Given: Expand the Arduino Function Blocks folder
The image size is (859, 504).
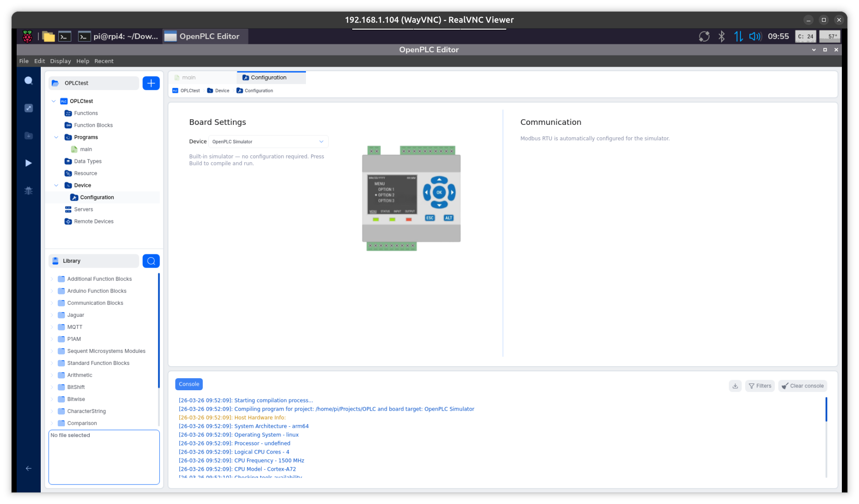Looking at the screenshot, I should pos(52,291).
